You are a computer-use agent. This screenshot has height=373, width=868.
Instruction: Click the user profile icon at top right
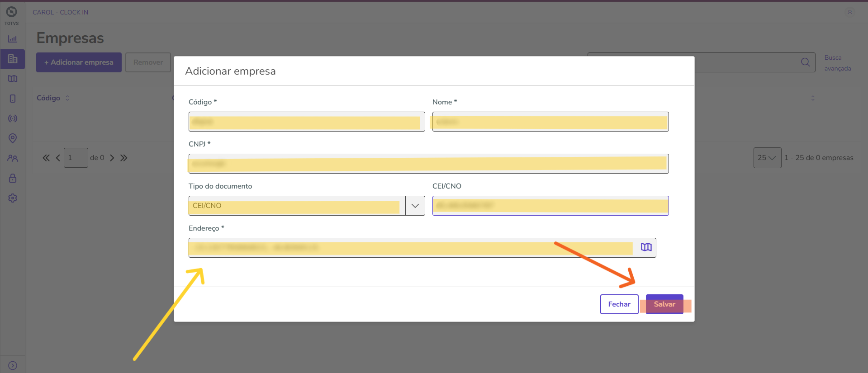(849, 12)
